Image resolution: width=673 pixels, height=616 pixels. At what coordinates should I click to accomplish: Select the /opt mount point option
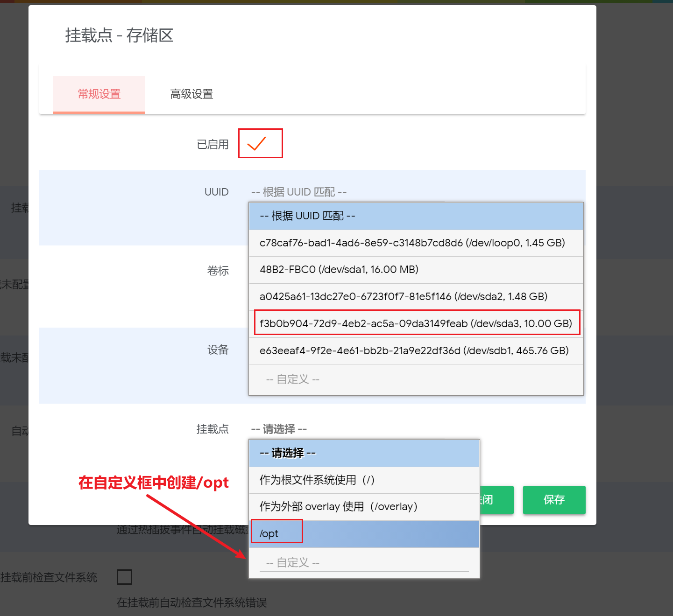coord(364,534)
